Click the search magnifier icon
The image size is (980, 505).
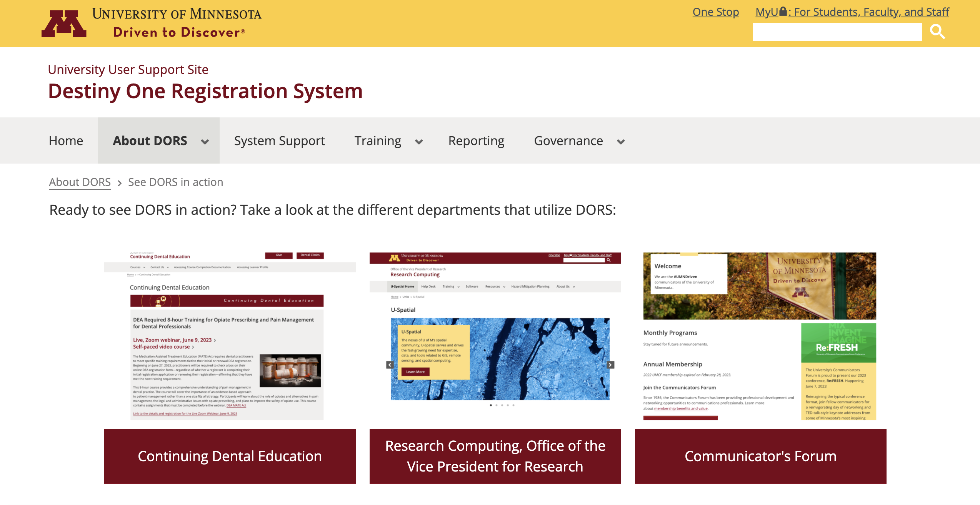point(937,32)
